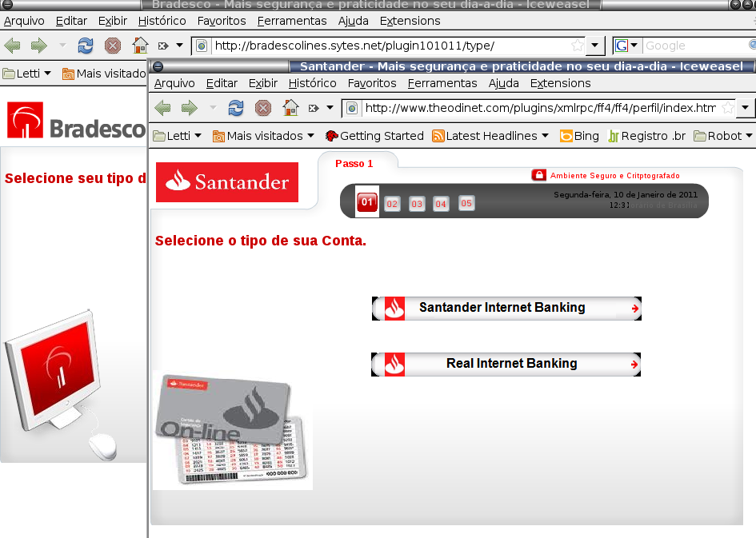Select step 05 indicator
The height and width of the screenshot is (538, 756).
(x=466, y=203)
